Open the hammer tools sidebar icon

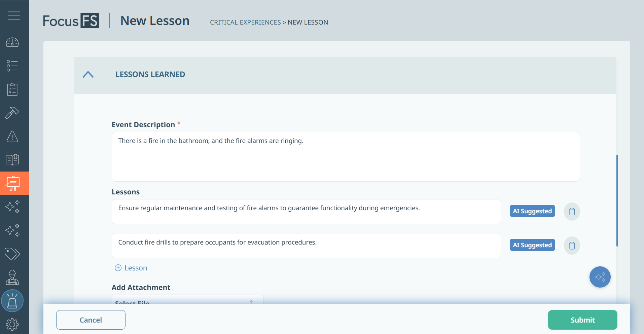pos(12,113)
